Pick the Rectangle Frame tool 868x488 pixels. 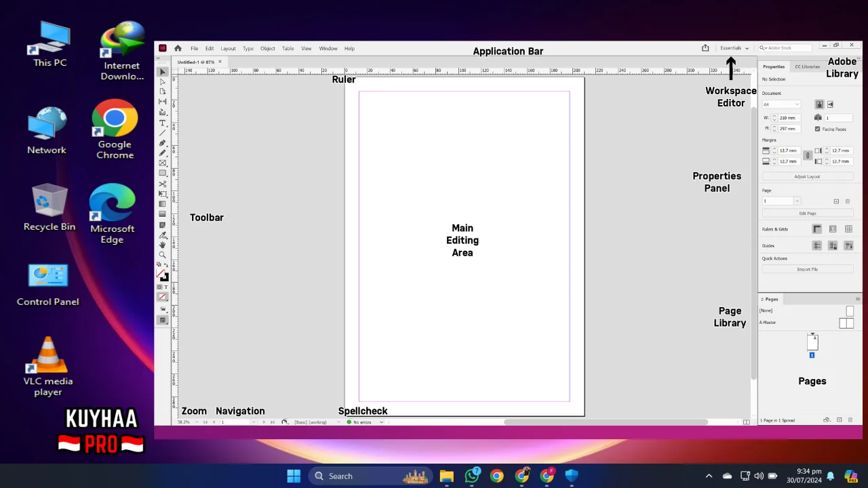click(163, 163)
